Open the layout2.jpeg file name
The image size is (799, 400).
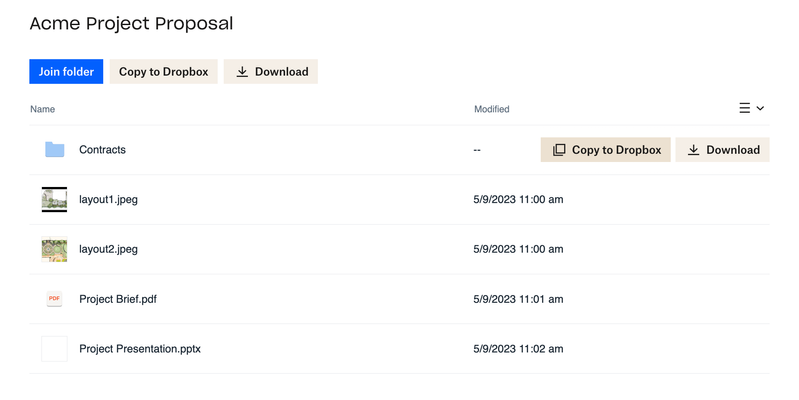coord(108,249)
